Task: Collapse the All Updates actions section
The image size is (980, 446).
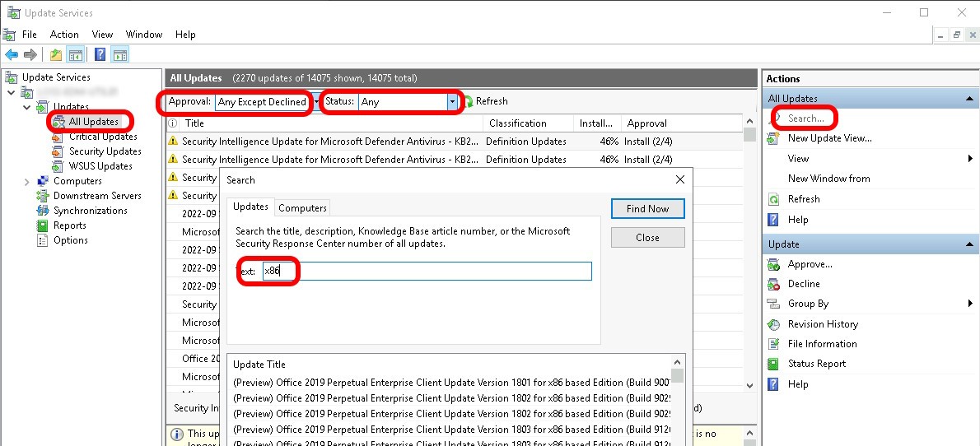Action: 968,99
